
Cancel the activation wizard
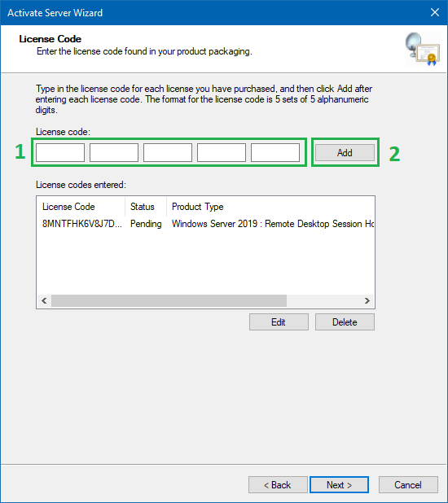408,485
